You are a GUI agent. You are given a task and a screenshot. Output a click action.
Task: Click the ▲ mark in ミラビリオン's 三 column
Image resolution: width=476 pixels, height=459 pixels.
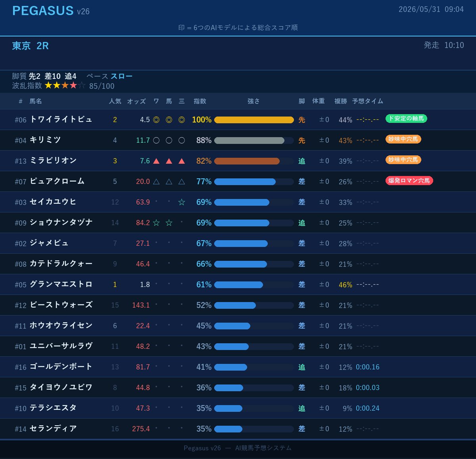[182, 161]
